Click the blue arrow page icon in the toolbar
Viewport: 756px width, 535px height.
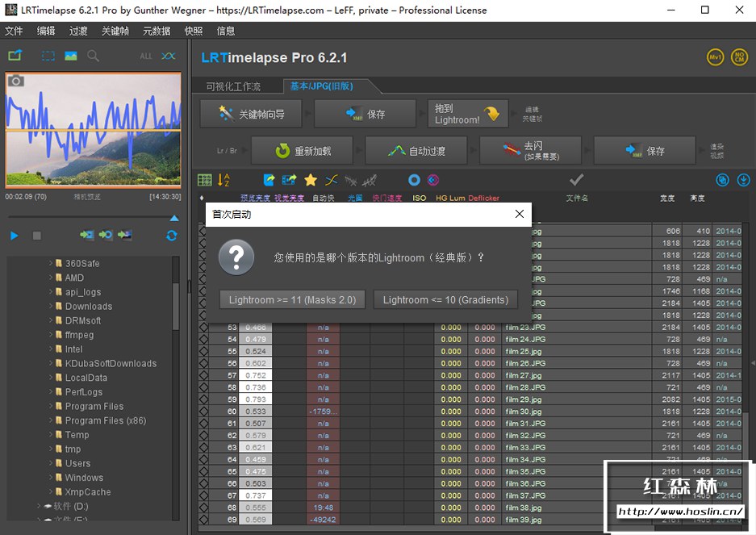(x=269, y=181)
